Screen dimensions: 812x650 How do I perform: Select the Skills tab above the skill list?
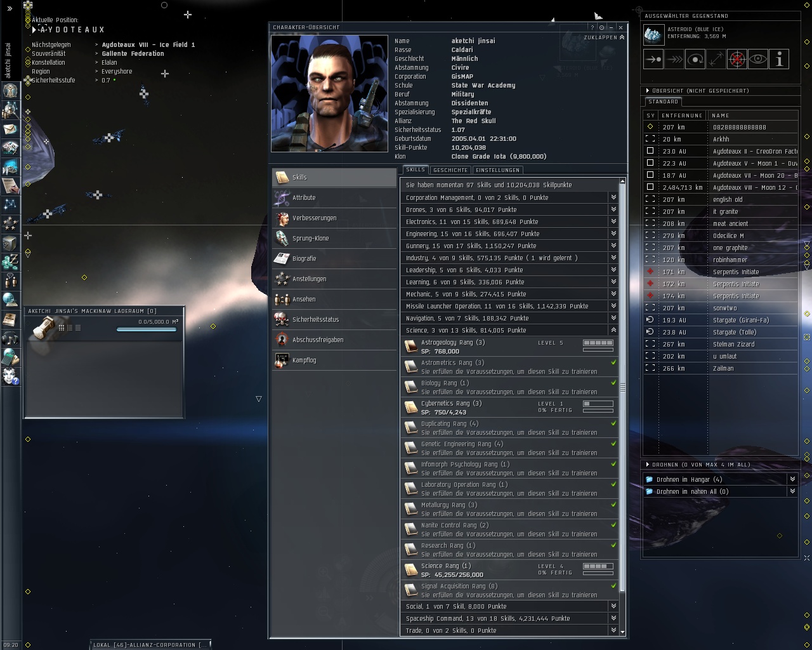pyautogui.click(x=416, y=169)
